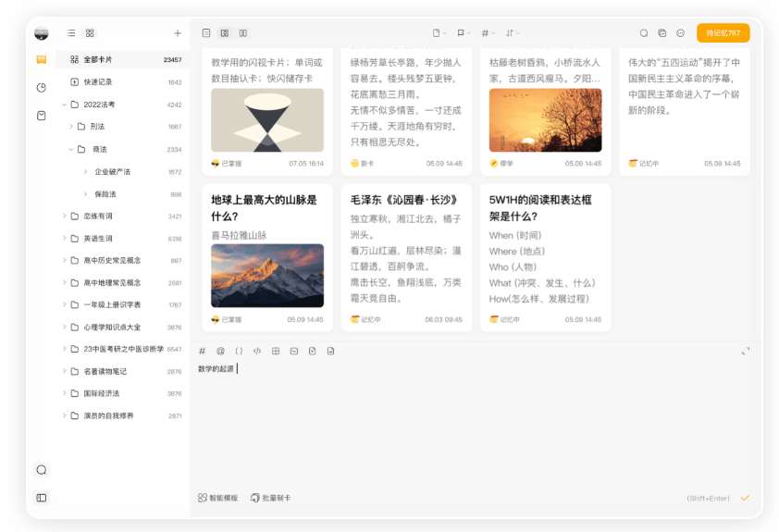Click the 智能模板 smart template button
The image size is (779, 532).
tap(217, 498)
